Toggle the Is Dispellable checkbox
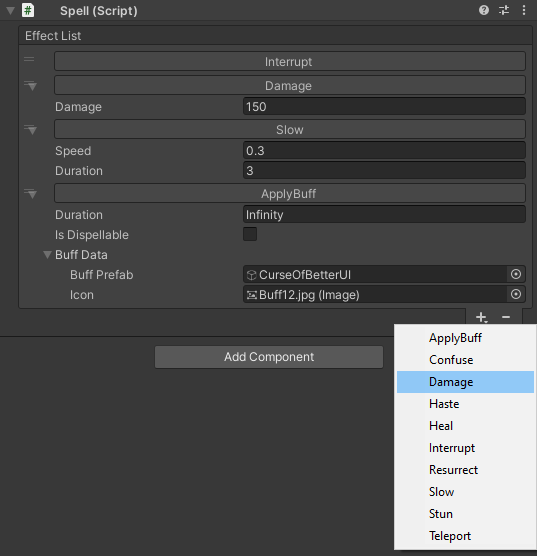 coord(250,234)
